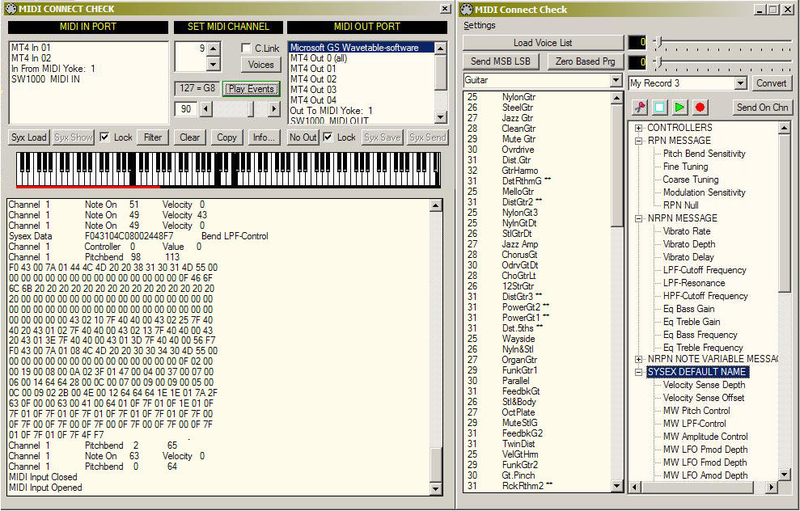Click the Send On Chn button
This screenshot has height=511, width=800.
762,107
